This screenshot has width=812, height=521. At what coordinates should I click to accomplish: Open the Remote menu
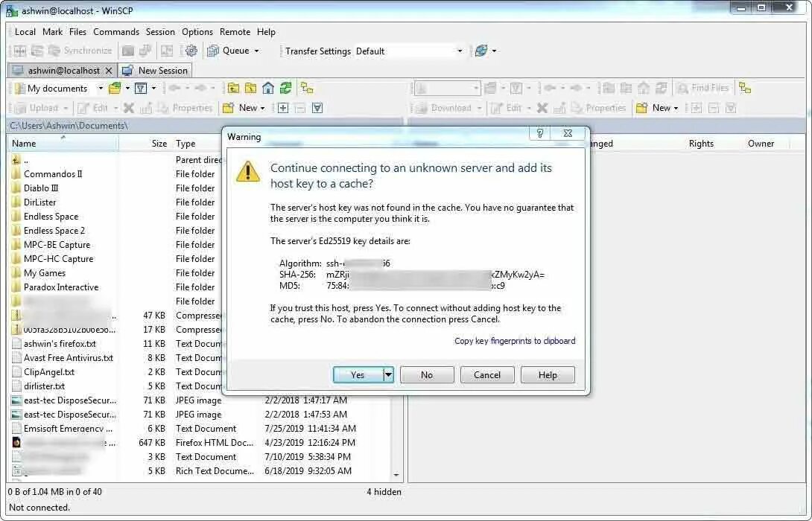pos(235,32)
